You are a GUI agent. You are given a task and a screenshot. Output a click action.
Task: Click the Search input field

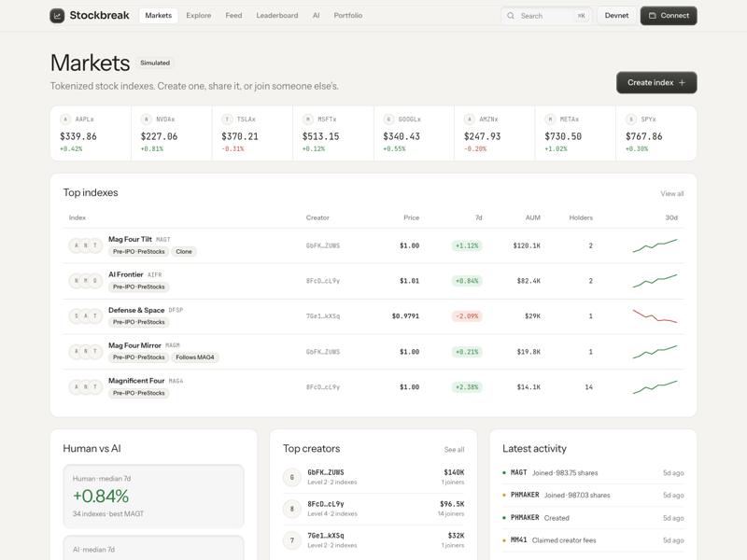pos(546,16)
